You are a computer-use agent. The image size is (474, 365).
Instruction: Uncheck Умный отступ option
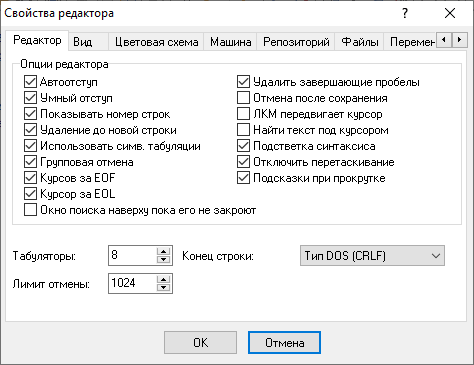[x=30, y=98]
